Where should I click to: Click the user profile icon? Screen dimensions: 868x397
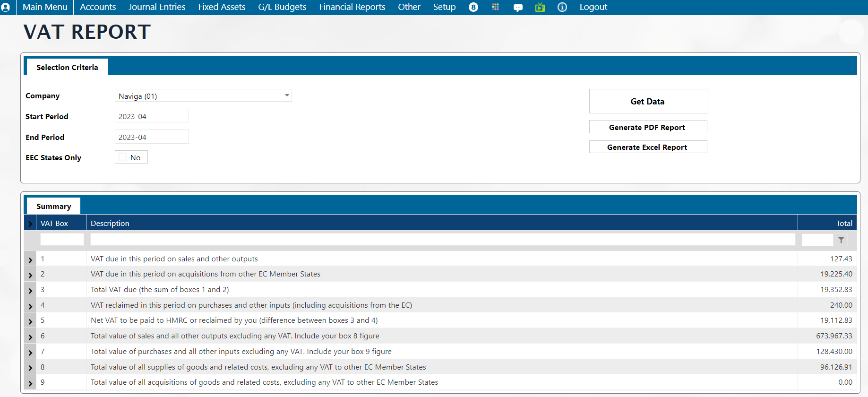[6, 7]
